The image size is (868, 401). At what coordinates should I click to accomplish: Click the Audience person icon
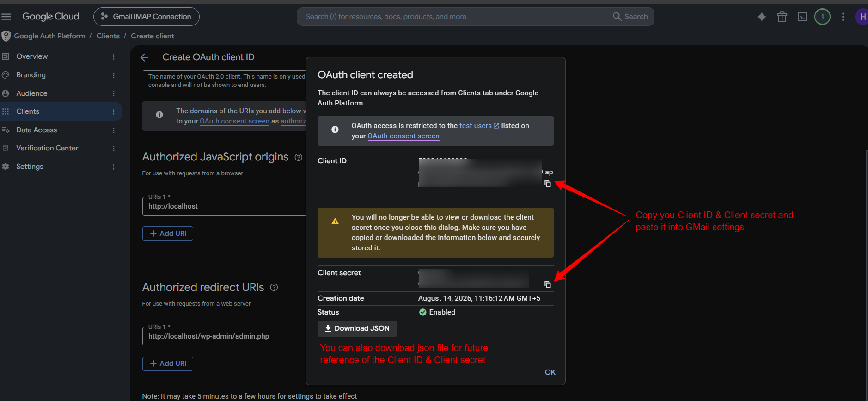pos(6,93)
